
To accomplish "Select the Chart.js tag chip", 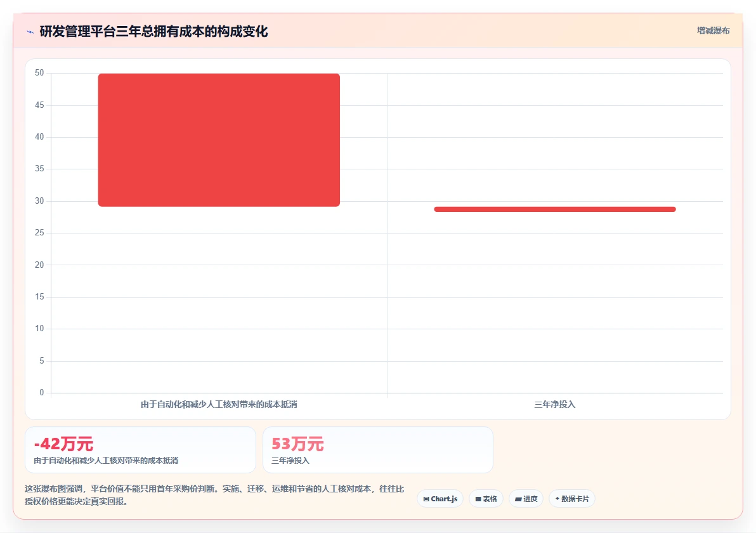I will pos(440,499).
